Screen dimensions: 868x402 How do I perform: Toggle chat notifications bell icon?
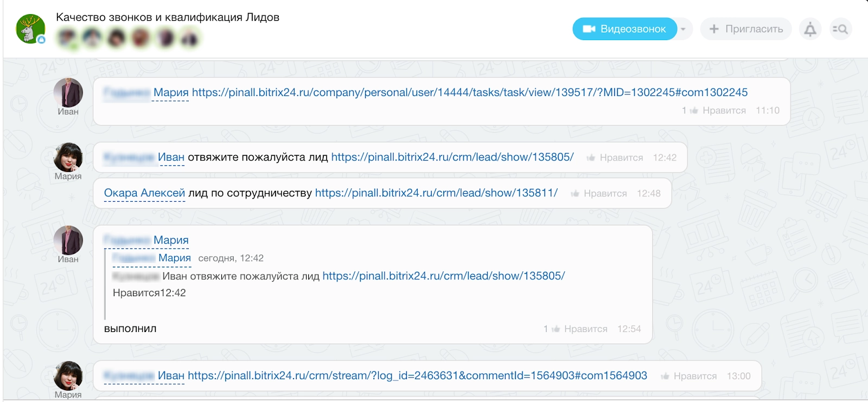pyautogui.click(x=810, y=29)
